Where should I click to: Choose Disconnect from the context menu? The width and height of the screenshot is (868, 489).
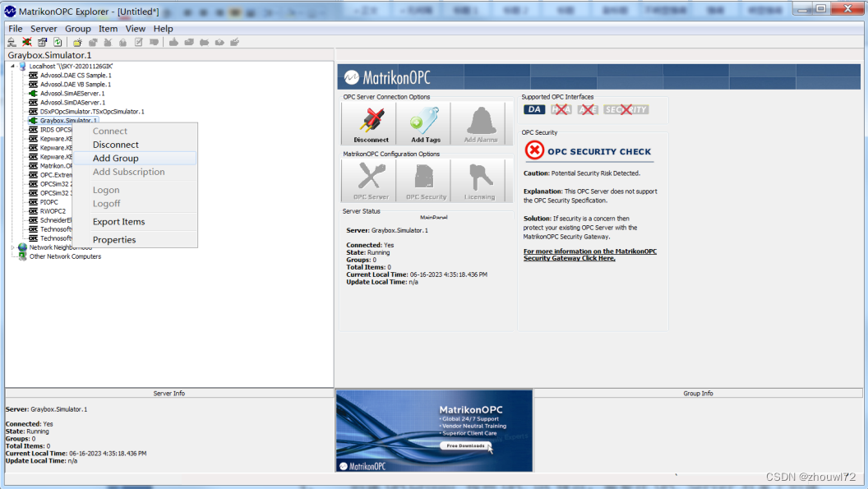coord(135,145)
